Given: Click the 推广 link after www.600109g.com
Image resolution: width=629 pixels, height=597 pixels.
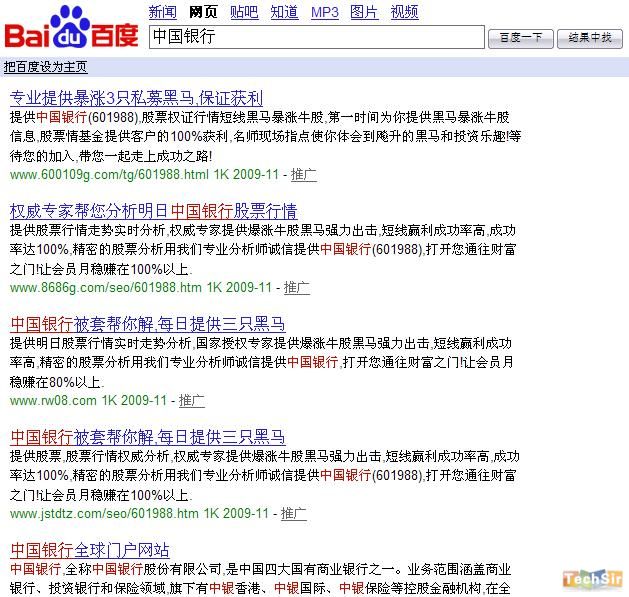Looking at the screenshot, I should 304,175.
